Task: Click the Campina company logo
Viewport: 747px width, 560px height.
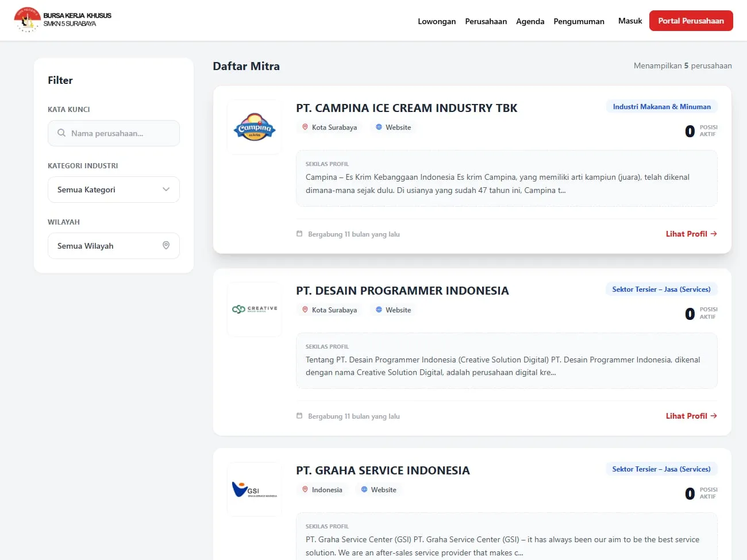Action: click(255, 127)
